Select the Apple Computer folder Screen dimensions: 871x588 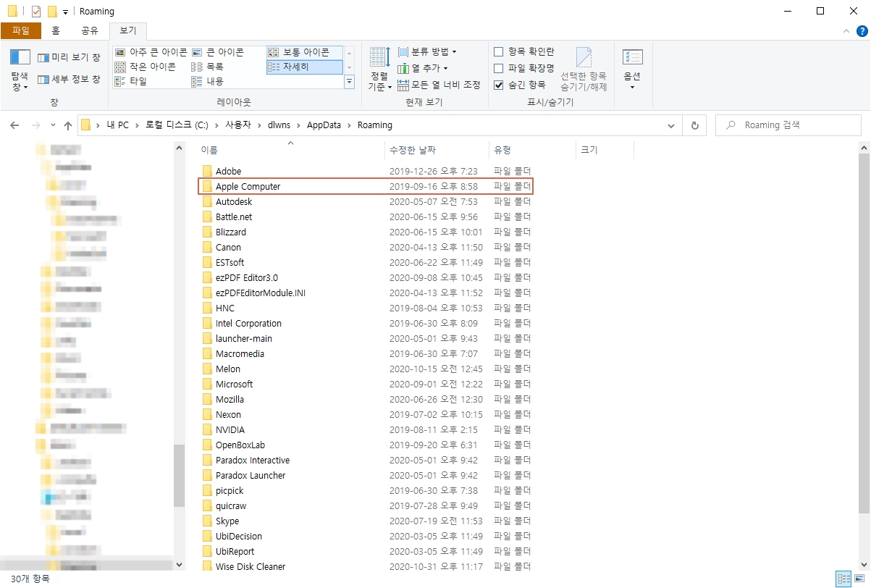pos(366,187)
